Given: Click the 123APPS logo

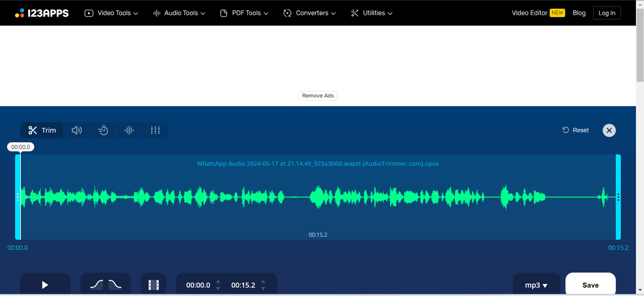Looking at the screenshot, I should point(42,13).
